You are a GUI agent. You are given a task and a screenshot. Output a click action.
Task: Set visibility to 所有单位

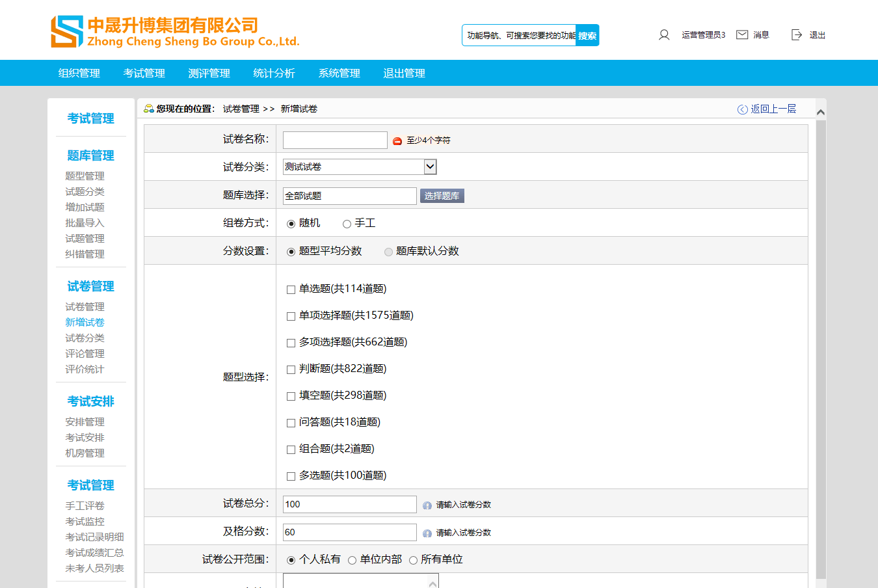pyautogui.click(x=413, y=560)
